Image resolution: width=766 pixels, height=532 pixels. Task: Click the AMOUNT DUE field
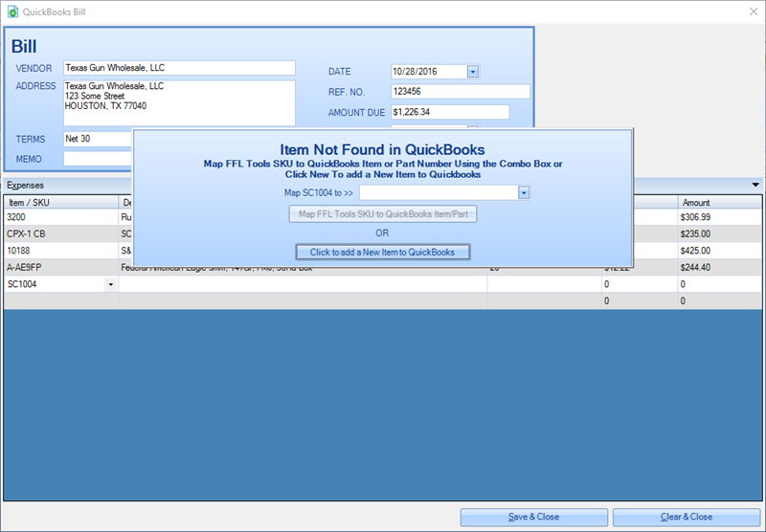450,112
